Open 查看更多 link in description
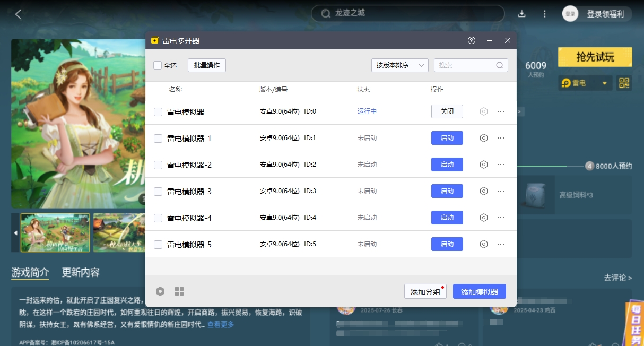644x346 pixels. pos(221,324)
